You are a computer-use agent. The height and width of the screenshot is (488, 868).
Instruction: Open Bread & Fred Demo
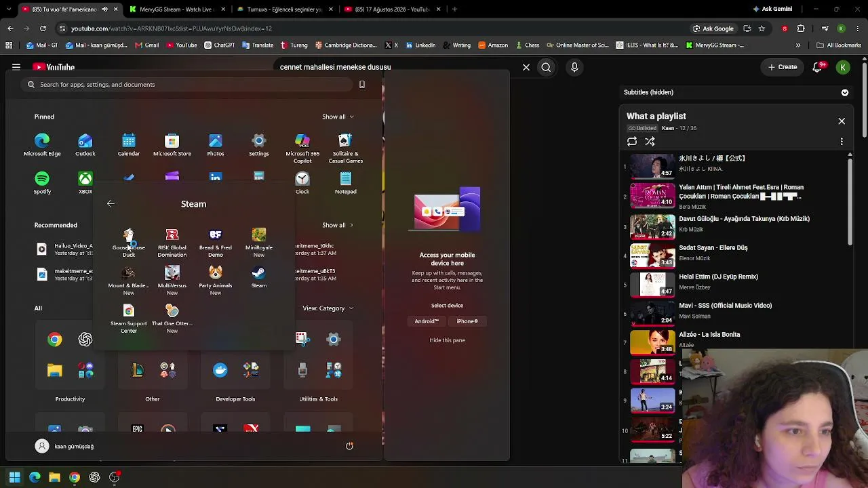(215, 242)
